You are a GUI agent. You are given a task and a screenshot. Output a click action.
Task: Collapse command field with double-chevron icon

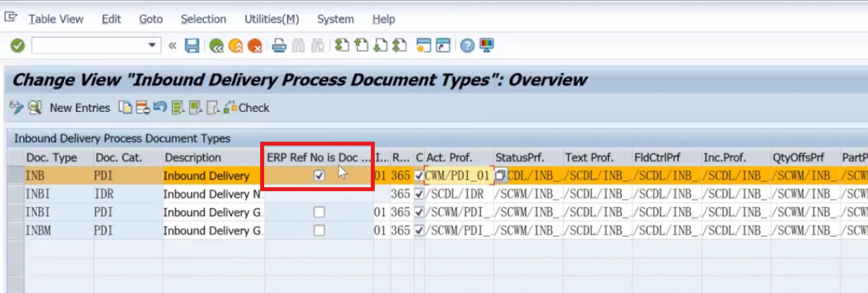point(173,45)
